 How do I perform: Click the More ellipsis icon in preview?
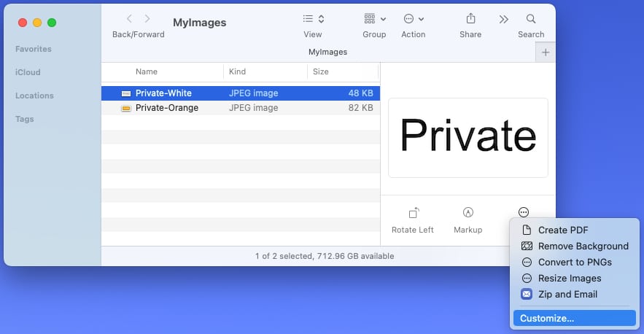[523, 212]
